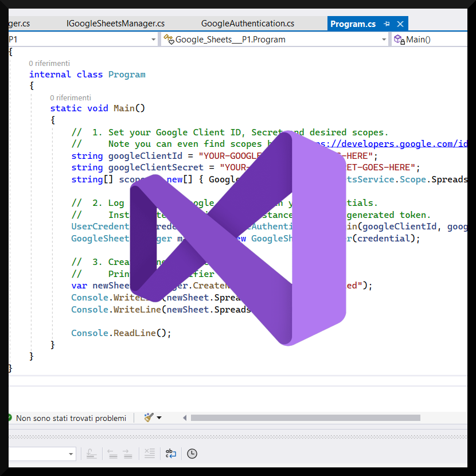476x476 pixels.
Task: Toggle word wrap in the output toolbar
Action: tap(171, 454)
